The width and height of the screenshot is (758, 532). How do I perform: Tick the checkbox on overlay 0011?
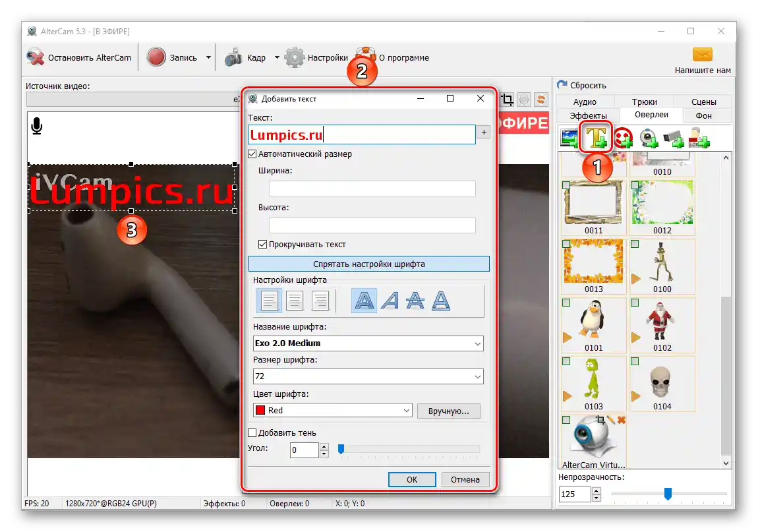point(567,185)
